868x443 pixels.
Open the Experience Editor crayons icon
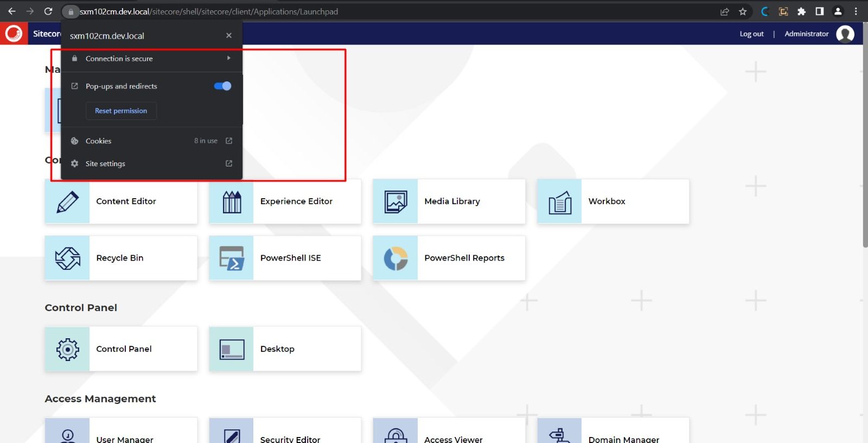(232, 201)
